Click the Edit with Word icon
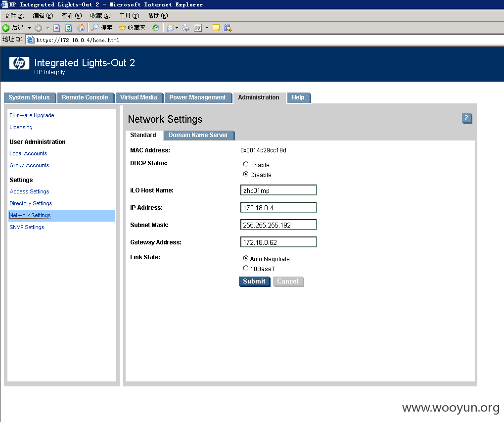The height and width of the screenshot is (422, 504). coord(198,28)
